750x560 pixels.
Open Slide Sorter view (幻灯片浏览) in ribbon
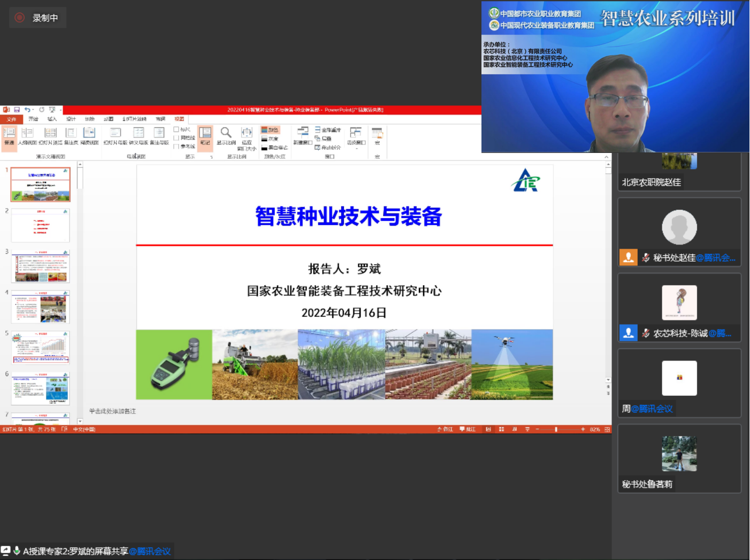click(50, 135)
